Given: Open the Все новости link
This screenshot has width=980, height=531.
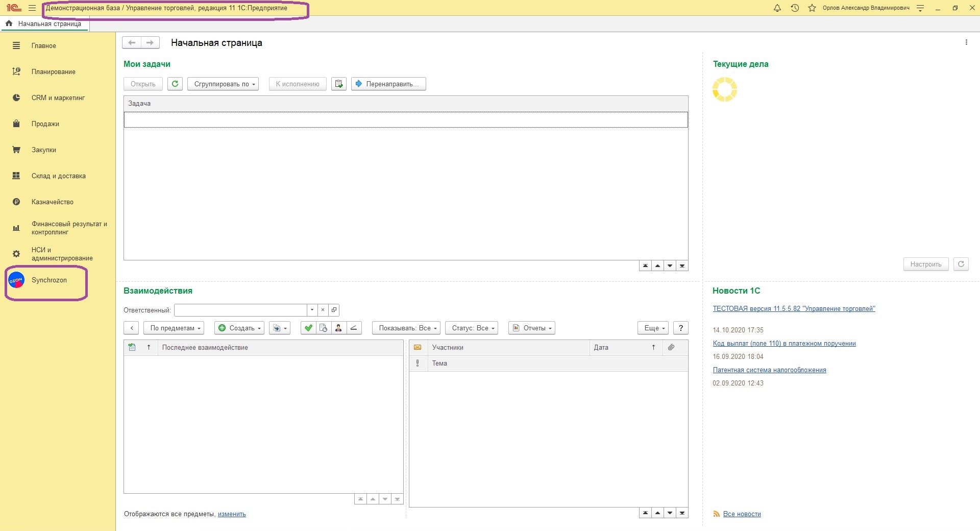Looking at the screenshot, I should coord(742,514).
